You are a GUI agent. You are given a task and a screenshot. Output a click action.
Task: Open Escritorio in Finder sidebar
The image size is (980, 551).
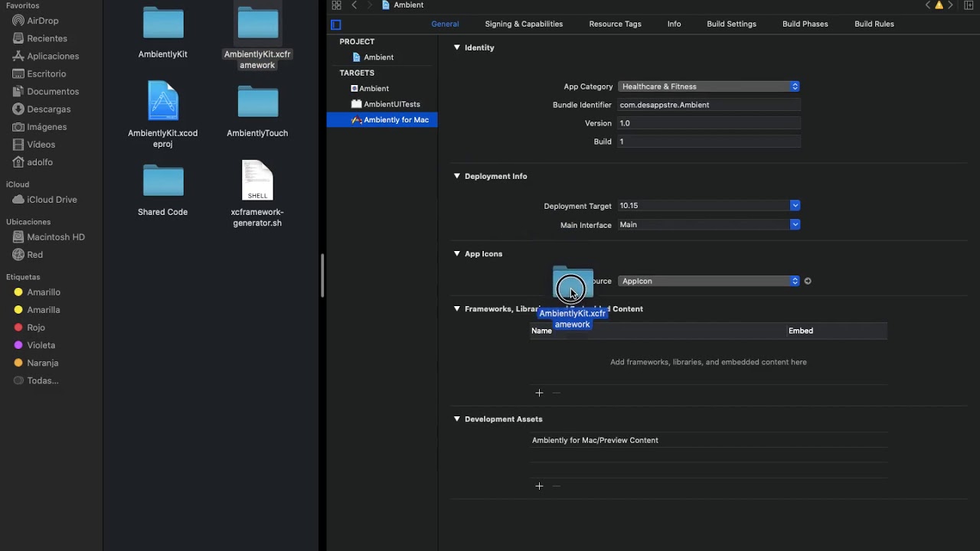(x=40, y=73)
